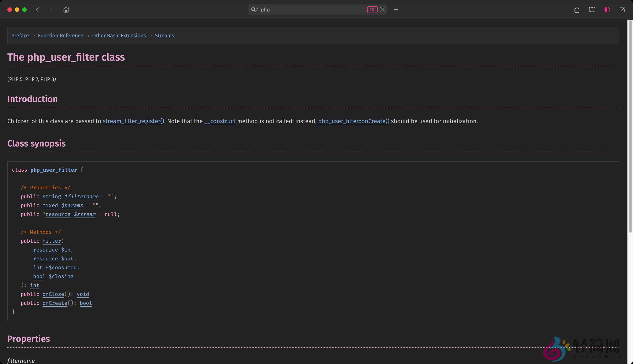633x364 pixels.
Task: Open the Streams breadcrumb link
Action: 164,36
